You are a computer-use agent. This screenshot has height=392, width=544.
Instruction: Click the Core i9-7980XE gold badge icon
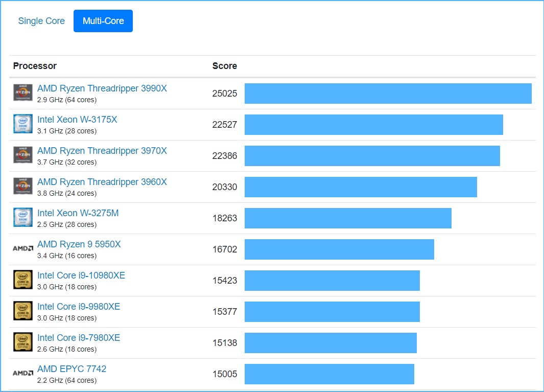[23, 342]
